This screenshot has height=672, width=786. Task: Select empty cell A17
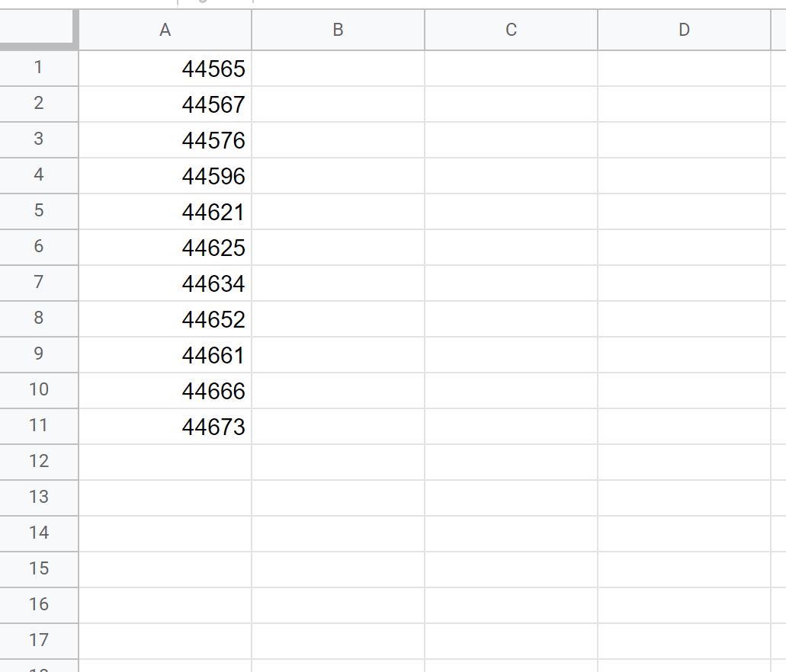(165, 642)
